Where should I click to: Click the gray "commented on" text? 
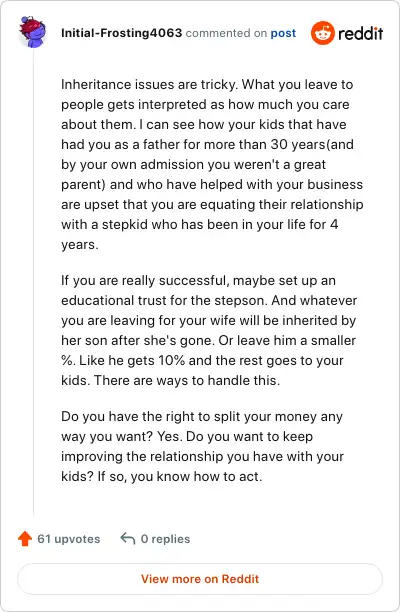(x=226, y=34)
